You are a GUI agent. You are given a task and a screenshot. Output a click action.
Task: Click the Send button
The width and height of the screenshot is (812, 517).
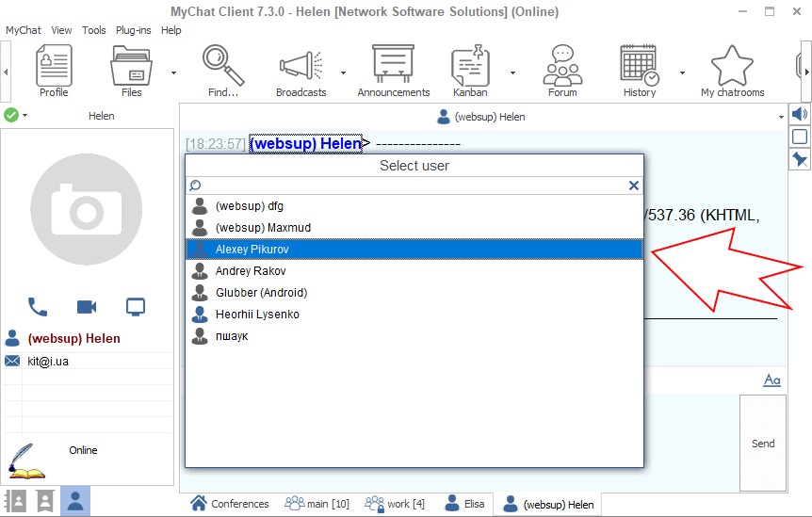click(763, 443)
